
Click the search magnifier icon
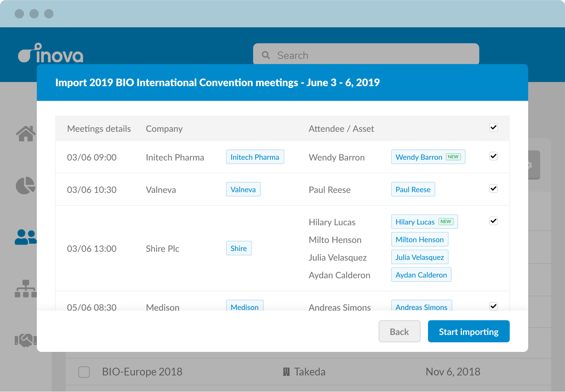point(266,55)
